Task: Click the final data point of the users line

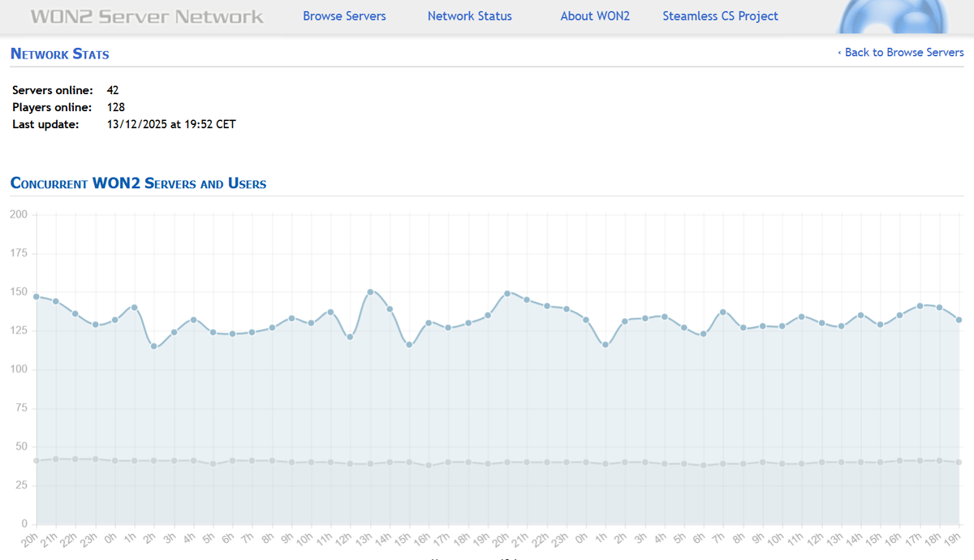Action: point(959,320)
